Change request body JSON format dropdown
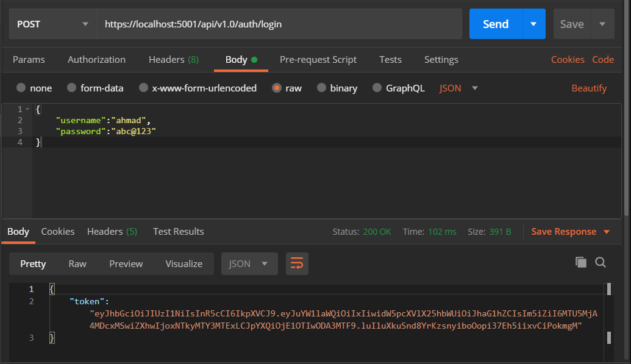Screen dimensions: 631x364 (x=458, y=88)
